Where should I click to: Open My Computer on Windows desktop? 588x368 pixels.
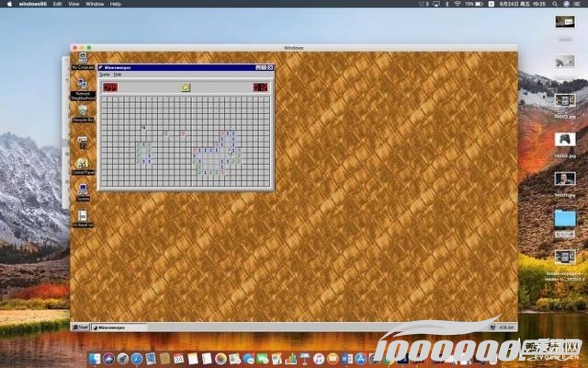pyautogui.click(x=83, y=62)
